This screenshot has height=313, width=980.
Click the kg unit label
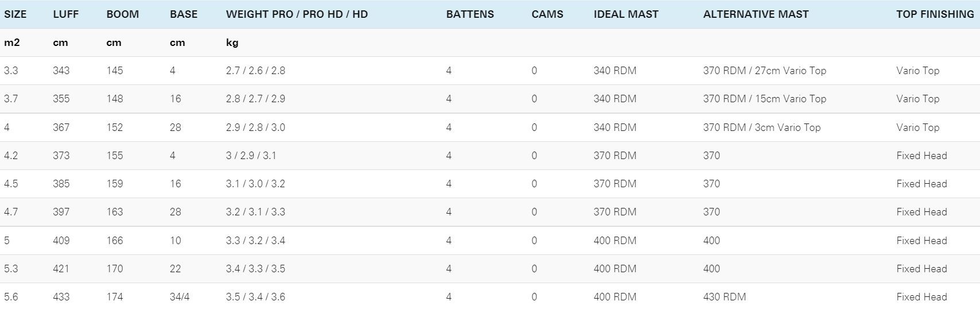[232, 42]
